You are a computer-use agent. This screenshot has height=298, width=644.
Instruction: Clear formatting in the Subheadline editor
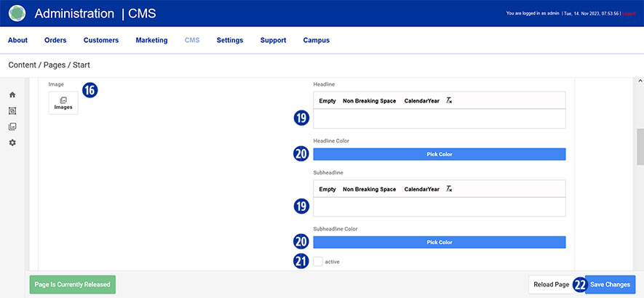[x=449, y=189]
